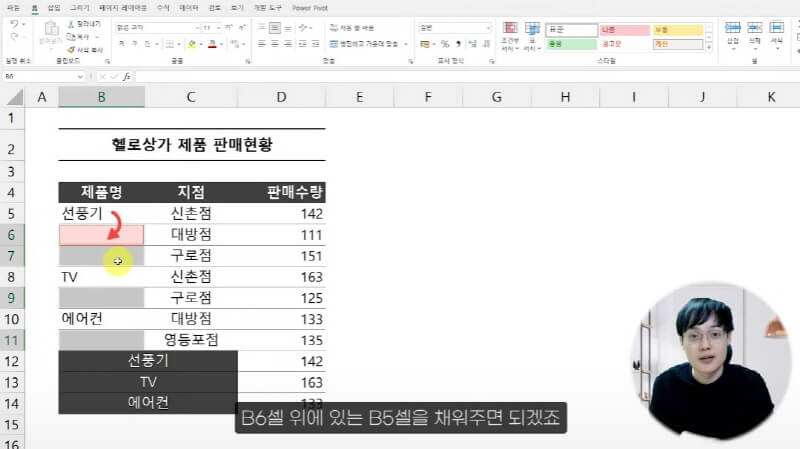Viewport: 800px width, 449px height.
Task: Click accounting number format icon
Action: click(x=424, y=44)
